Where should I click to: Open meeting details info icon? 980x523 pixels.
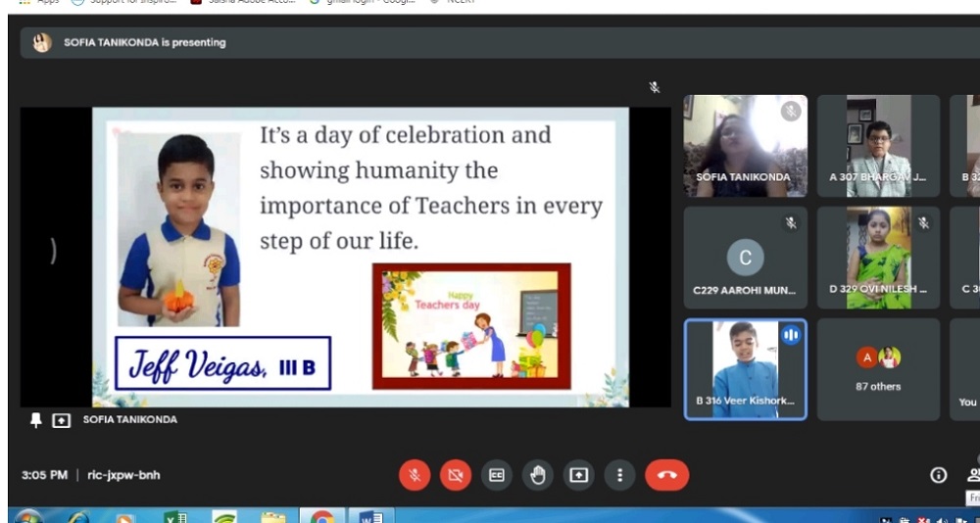pos(938,475)
